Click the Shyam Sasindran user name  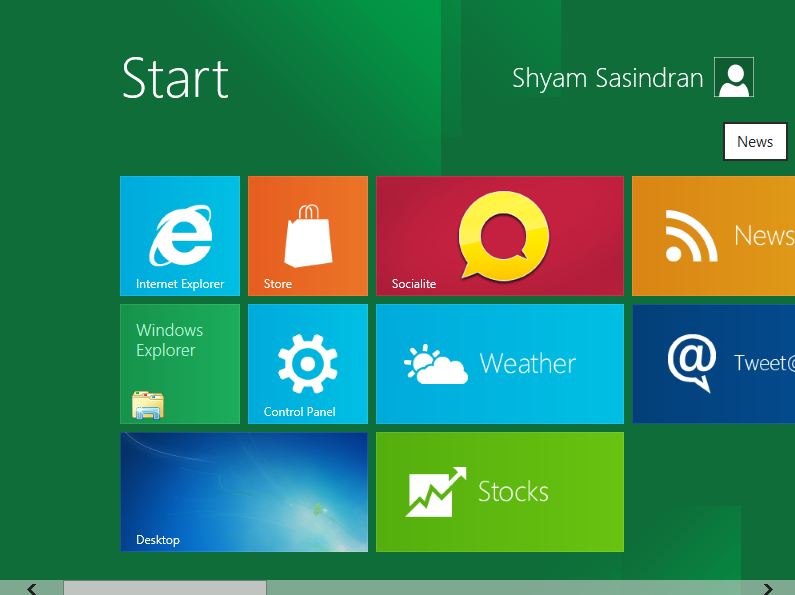[x=607, y=78]
